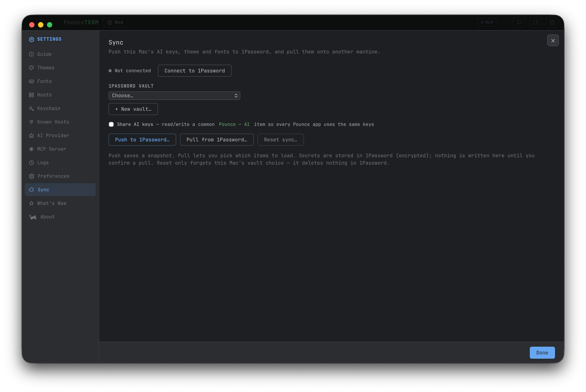
Task: Click the Themes palette icon
Action: 31,68
